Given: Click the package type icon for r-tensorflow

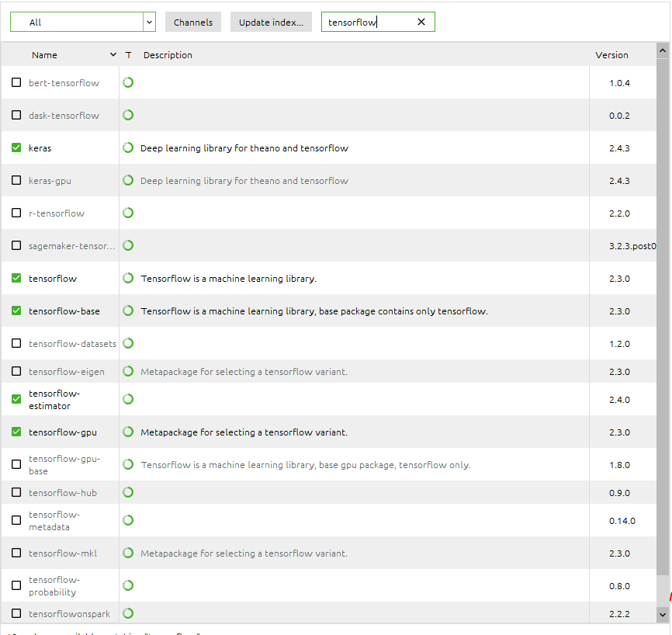Looking at the screenshot, I should (x=128, y=213).
